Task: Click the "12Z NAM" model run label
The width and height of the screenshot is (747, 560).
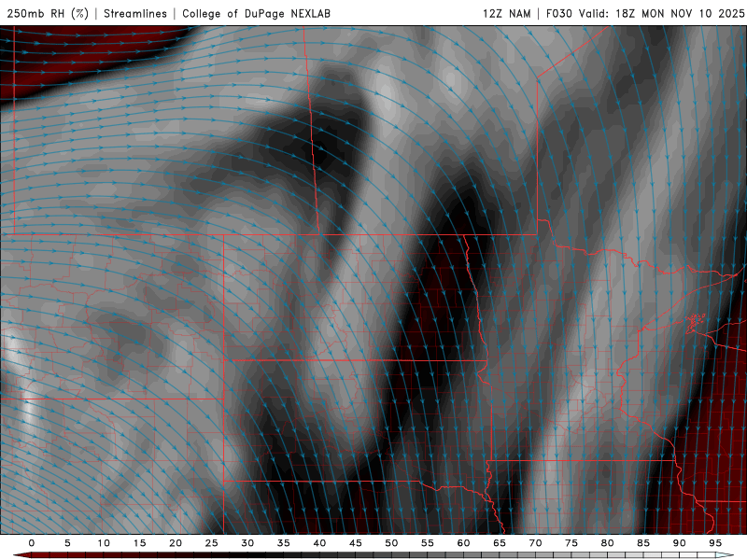Action: tap(506, 13)
